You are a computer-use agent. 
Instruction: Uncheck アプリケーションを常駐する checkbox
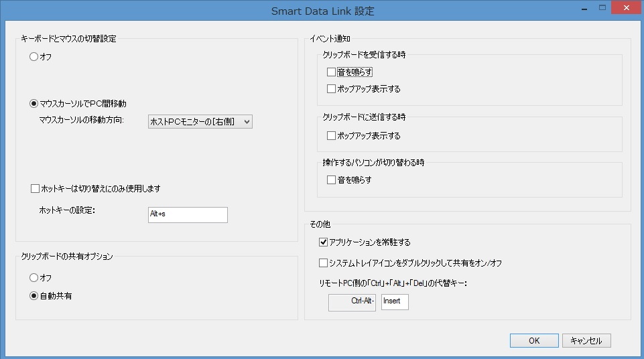click(324, 242)
